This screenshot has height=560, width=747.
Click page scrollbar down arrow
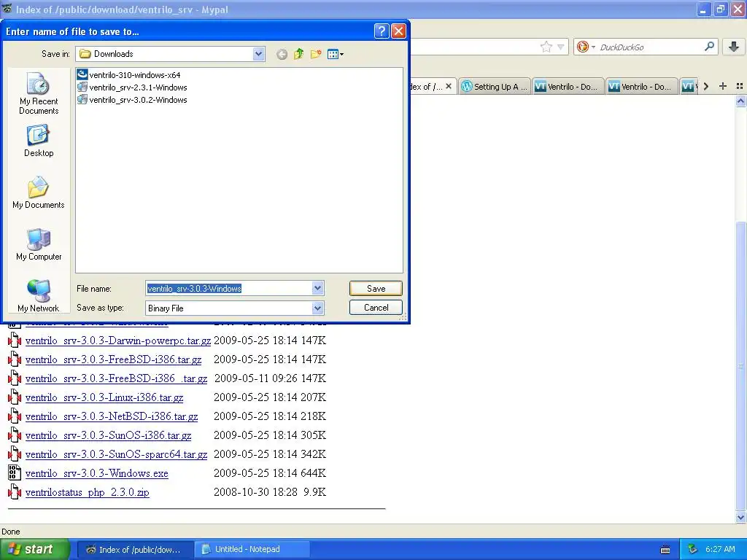(x=740, y=518)
